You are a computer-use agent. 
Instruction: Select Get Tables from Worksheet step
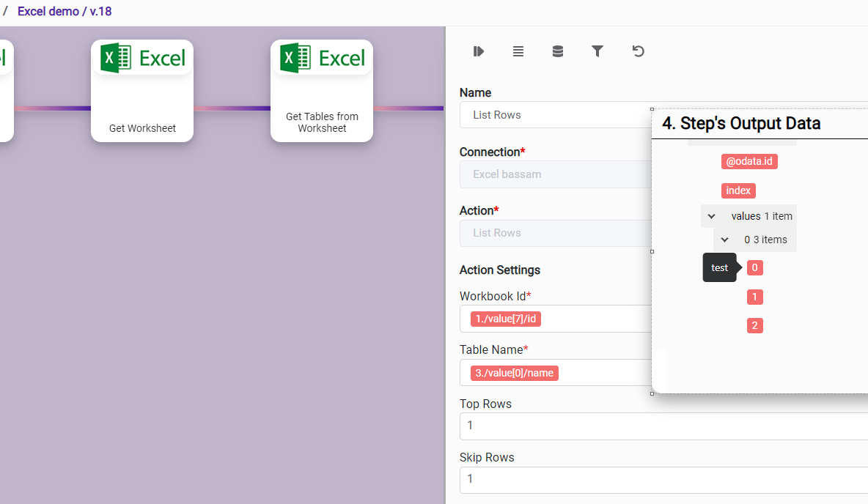(x=322, y=91)
